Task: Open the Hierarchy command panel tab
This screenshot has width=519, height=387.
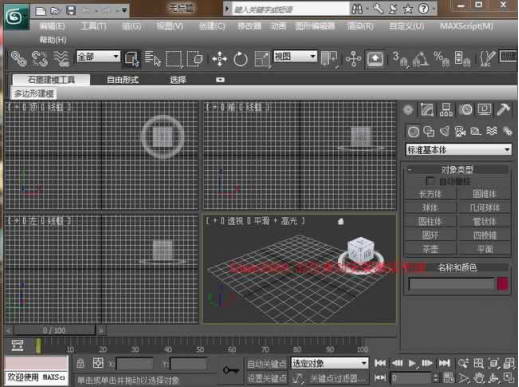Action: coord(446,110)
